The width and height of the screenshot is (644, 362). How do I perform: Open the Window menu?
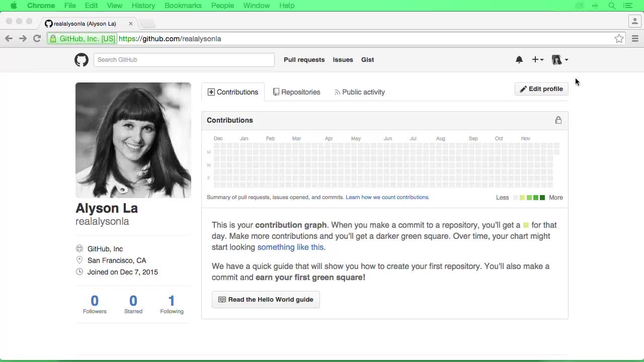(x=257, y=6)
